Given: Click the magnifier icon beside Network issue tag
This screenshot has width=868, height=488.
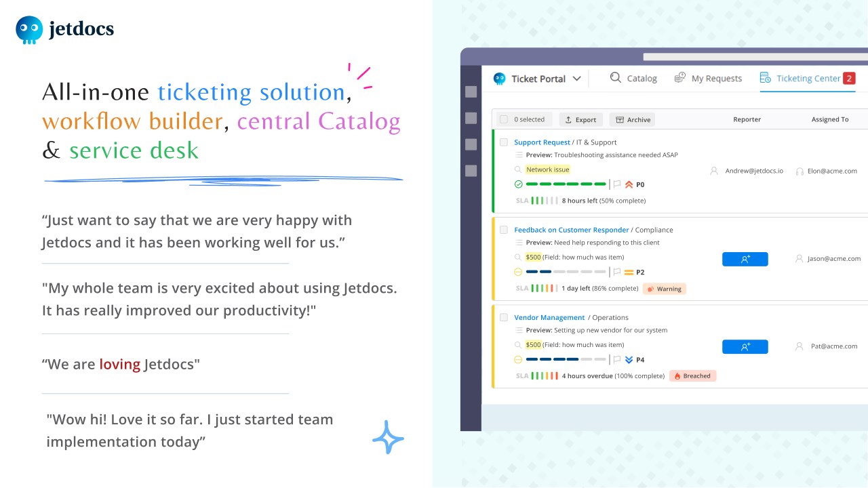Looking at the screenshot, I should coord(518,169).
